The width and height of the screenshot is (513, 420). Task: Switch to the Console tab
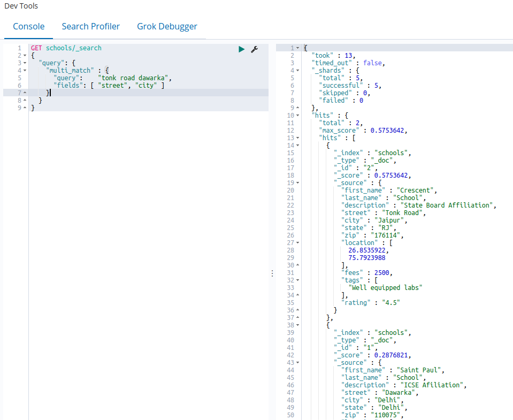click(29, 26)
